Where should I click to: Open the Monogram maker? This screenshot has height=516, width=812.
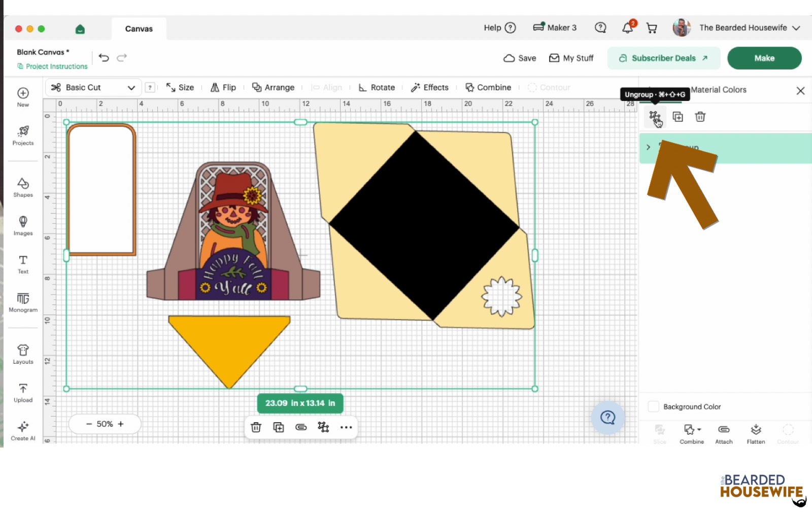tap(23, 302)
